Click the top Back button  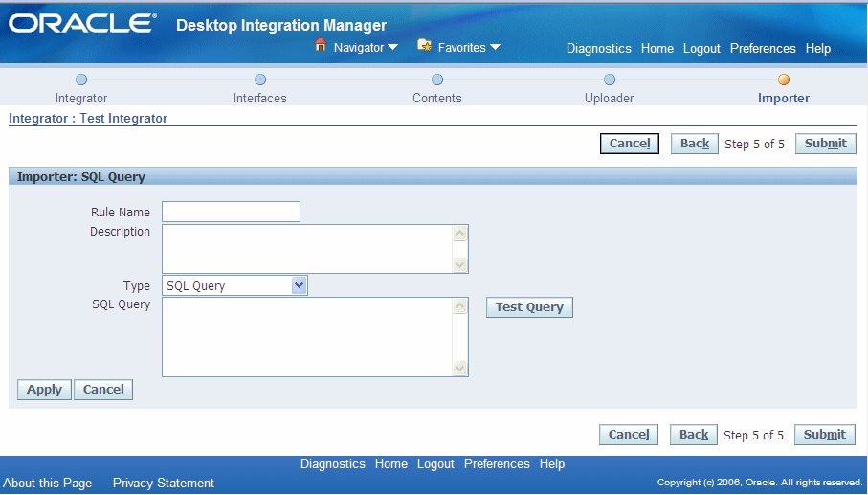(695, 144)
